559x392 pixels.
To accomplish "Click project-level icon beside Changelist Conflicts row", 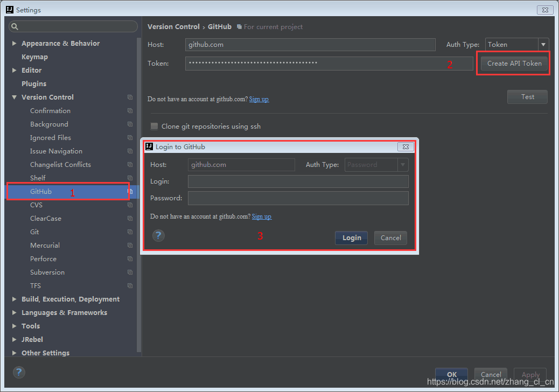I will click(130, 165).
